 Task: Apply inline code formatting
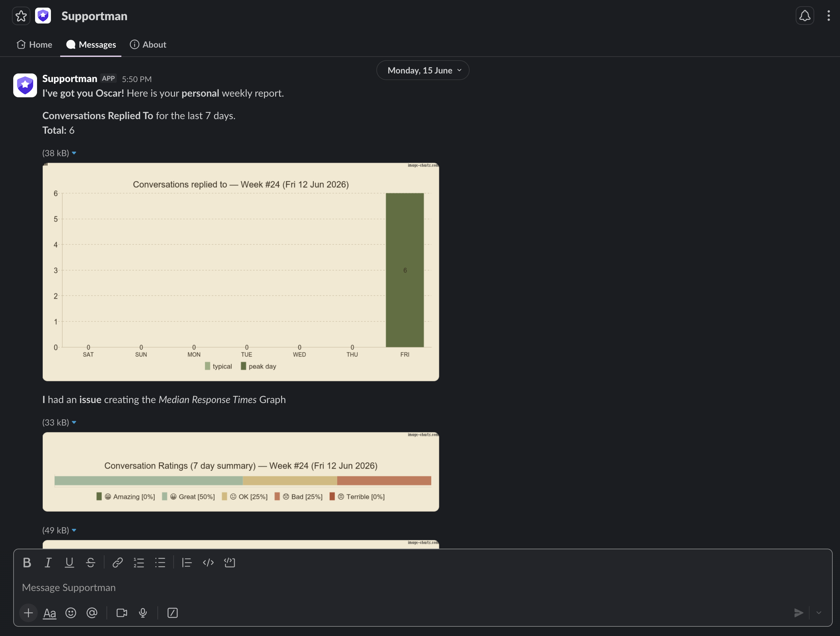click(208, 563)
